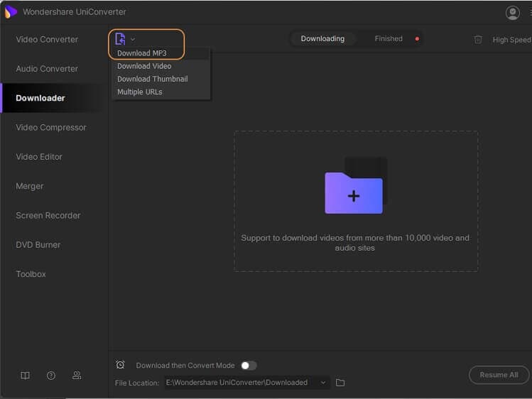
Task: Click the trash delete icon
Action: 478,40
